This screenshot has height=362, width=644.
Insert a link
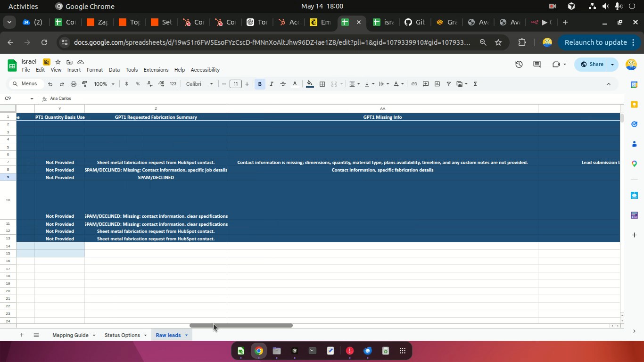tap(414, 84)
